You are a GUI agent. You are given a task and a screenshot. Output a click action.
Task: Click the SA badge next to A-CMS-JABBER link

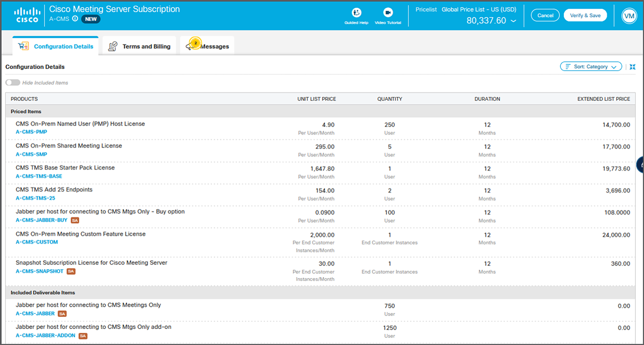[62, 314]
